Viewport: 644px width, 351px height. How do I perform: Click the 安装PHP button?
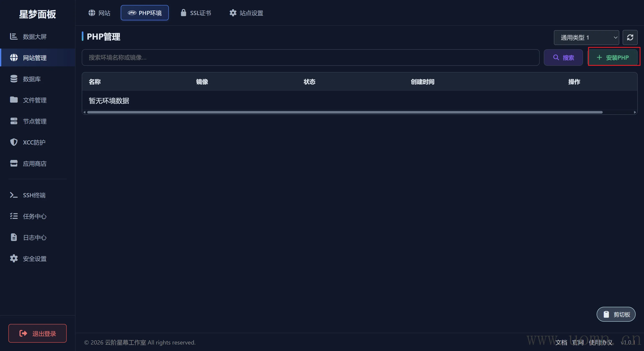(x=613, y=57)
